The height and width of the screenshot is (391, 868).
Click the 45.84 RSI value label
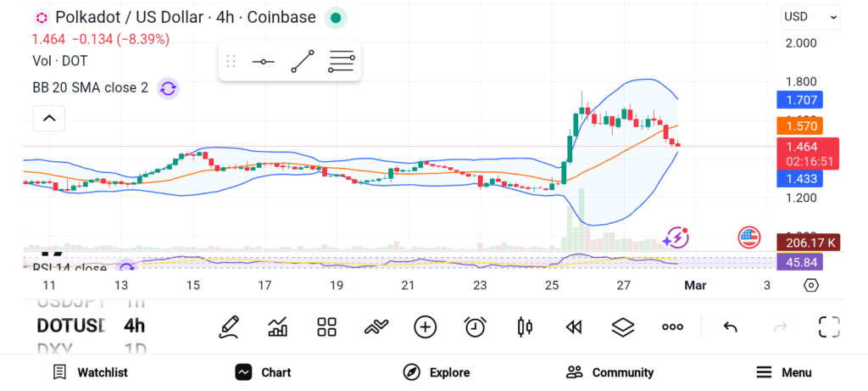tap(800, 262)
